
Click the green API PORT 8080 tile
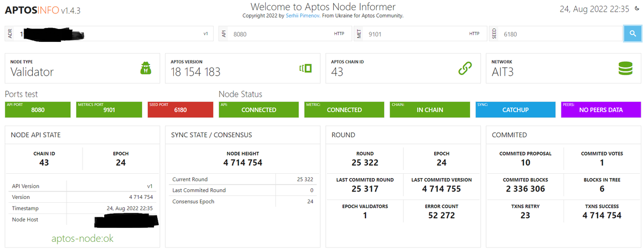coord(38,109)
